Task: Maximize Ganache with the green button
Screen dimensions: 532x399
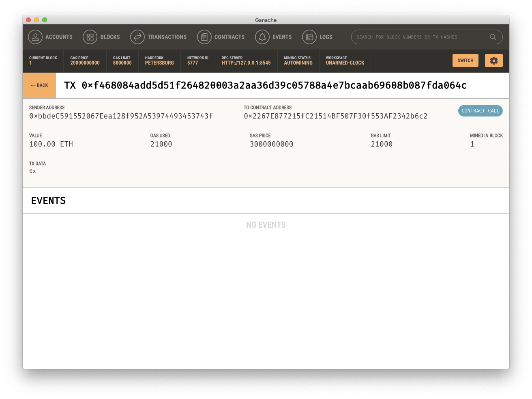Action: (45, 20)
